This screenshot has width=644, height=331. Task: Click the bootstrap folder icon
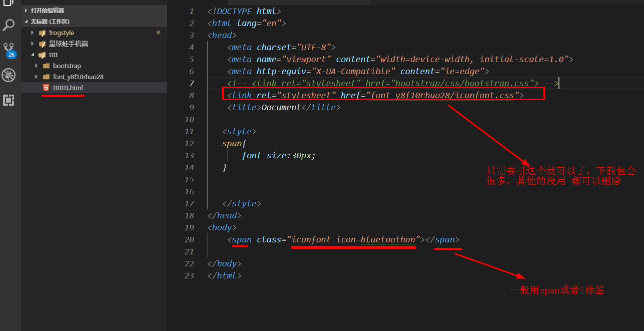[x=46, y=66]
